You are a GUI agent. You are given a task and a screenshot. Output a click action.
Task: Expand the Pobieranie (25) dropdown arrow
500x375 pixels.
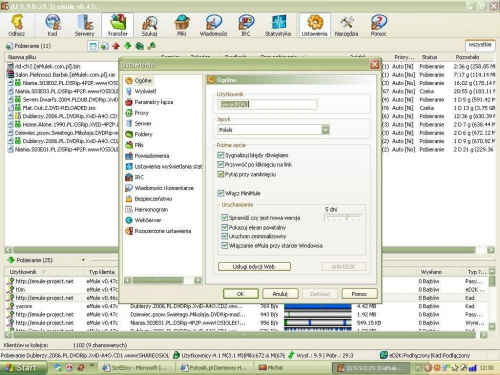tap(83, 260)
